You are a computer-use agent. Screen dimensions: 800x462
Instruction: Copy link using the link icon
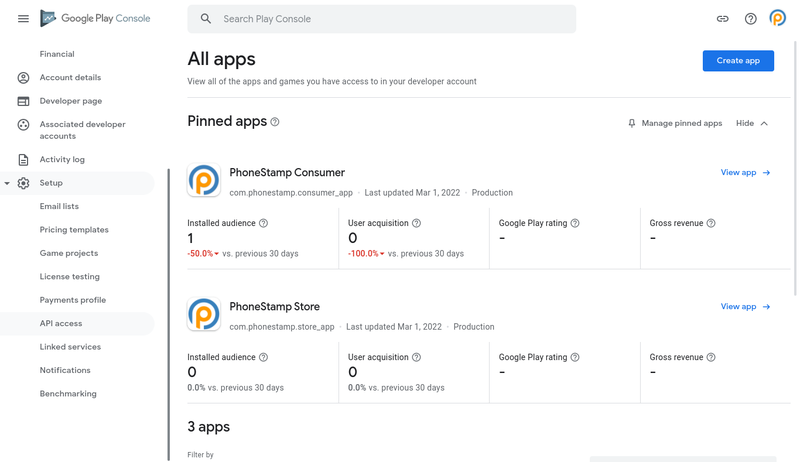tap(722, 19)
